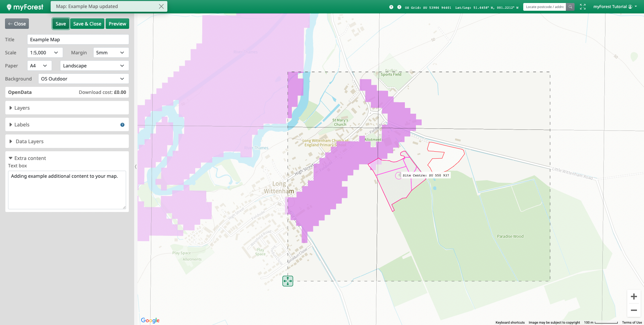Expand the Data Layers section
644x325 pixels.
tap(30, 142)
